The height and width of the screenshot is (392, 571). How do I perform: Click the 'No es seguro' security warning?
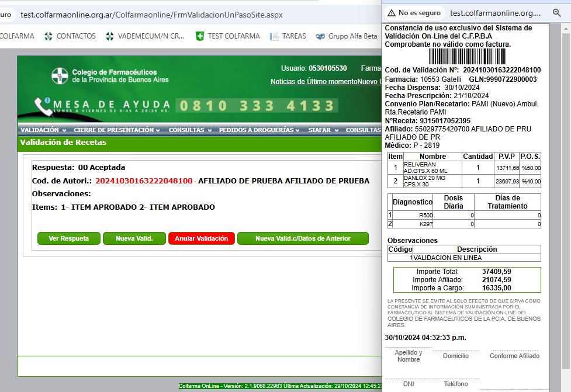pos(414,13)
